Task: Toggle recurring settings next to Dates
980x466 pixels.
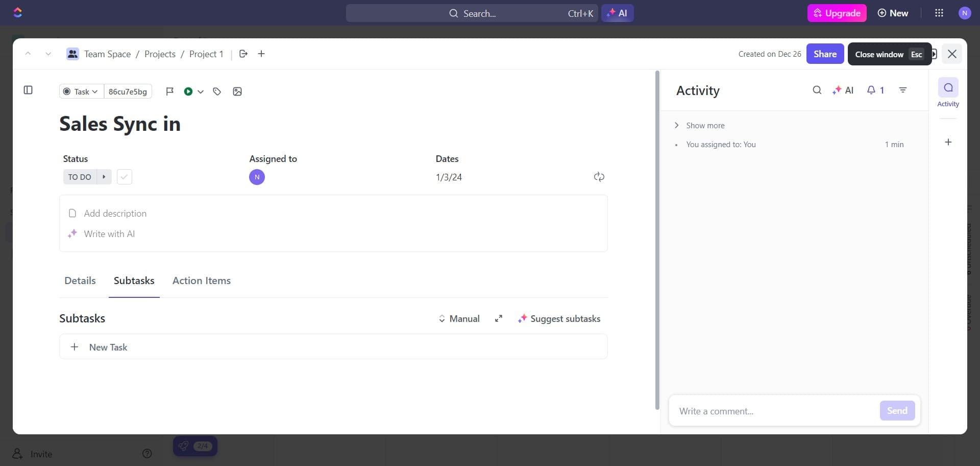Action: coord(599,177)
